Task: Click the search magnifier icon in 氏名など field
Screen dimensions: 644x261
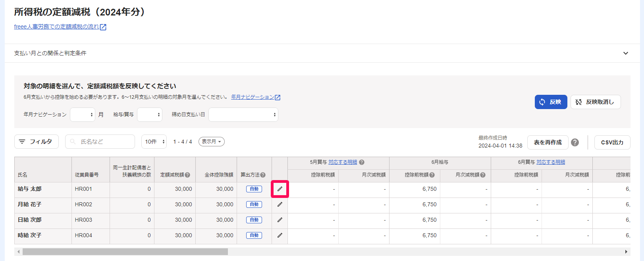Action: (x=73, y=142)
